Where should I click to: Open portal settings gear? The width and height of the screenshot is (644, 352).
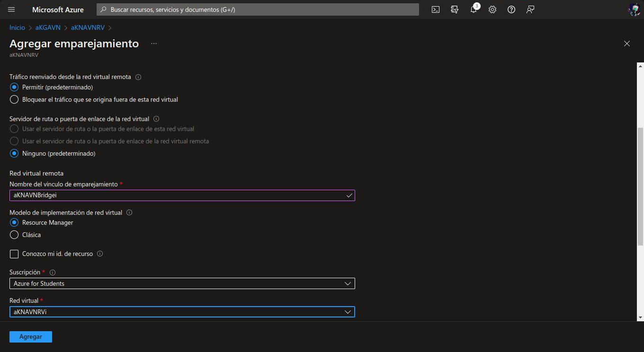pos(492,9)
